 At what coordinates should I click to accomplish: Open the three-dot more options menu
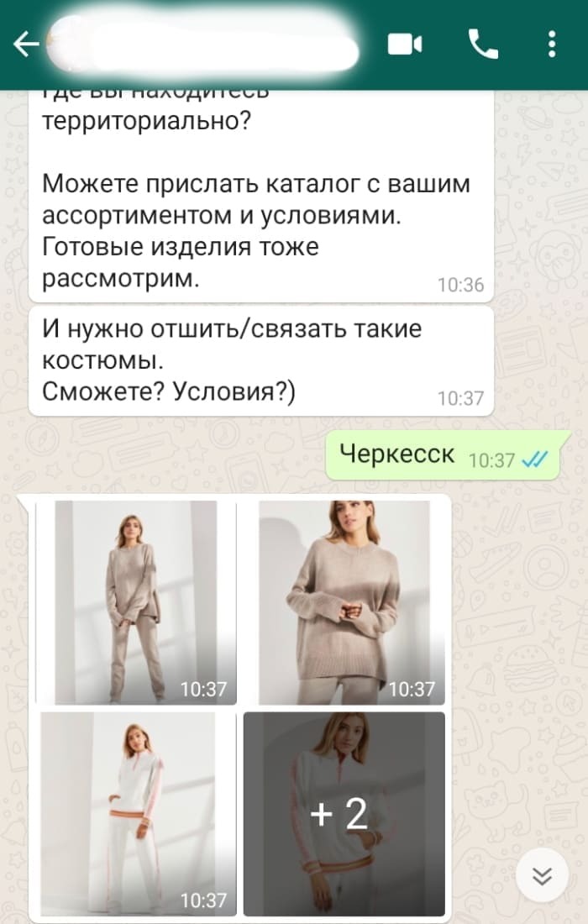click(x=552, y=45)
